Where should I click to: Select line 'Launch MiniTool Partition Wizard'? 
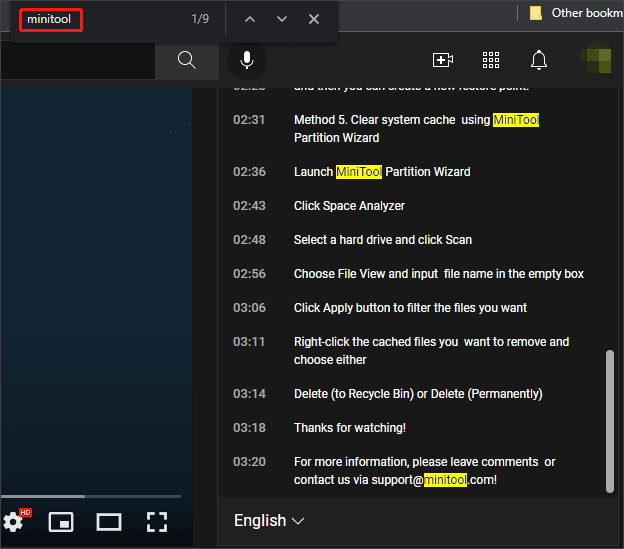(x=382, y=172)
